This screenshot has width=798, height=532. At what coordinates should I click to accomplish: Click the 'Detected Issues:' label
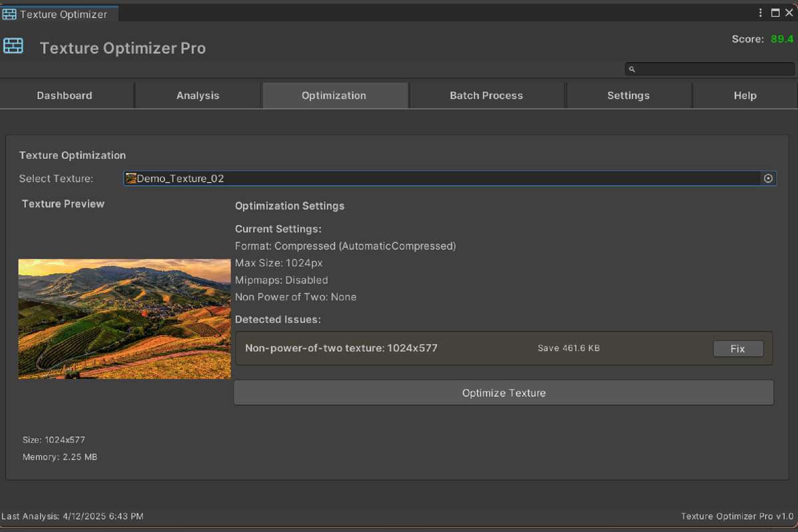(278, 319)
